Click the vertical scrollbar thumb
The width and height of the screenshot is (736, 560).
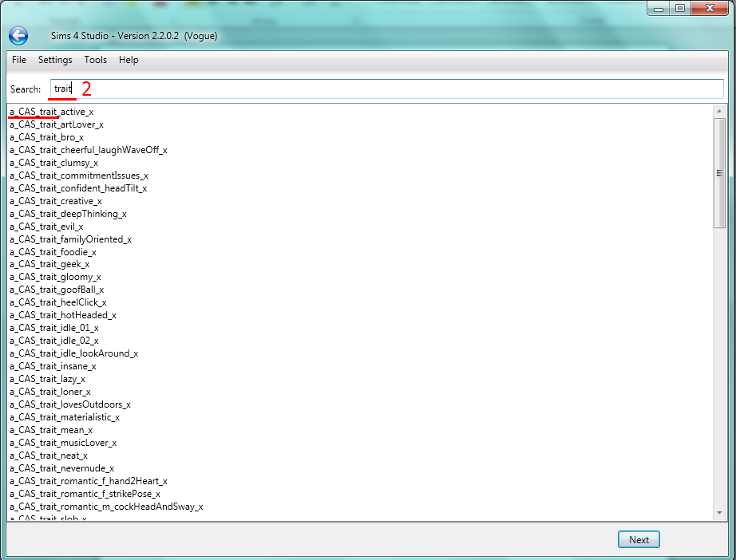[x=719, y=172]
